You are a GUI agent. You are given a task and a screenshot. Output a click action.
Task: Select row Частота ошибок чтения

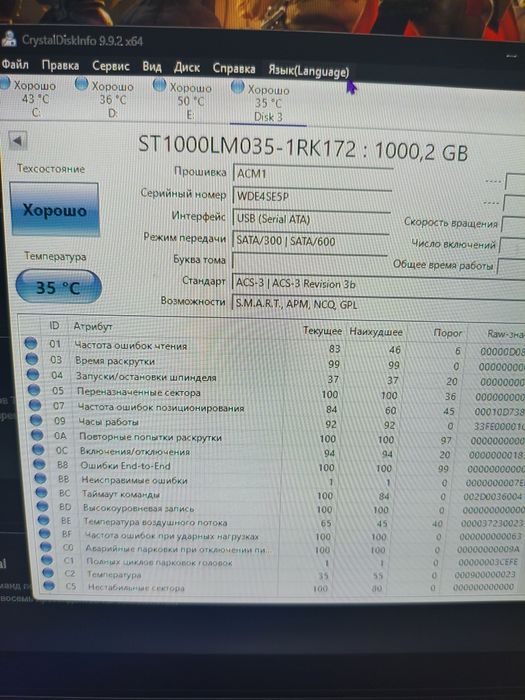[x=275, y=347]
